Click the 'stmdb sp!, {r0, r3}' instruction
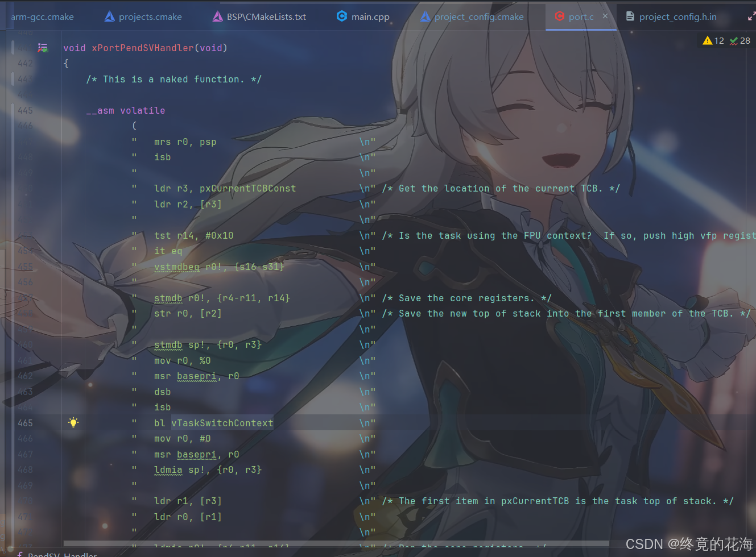 pyautogui.click(x=208, y=344)
